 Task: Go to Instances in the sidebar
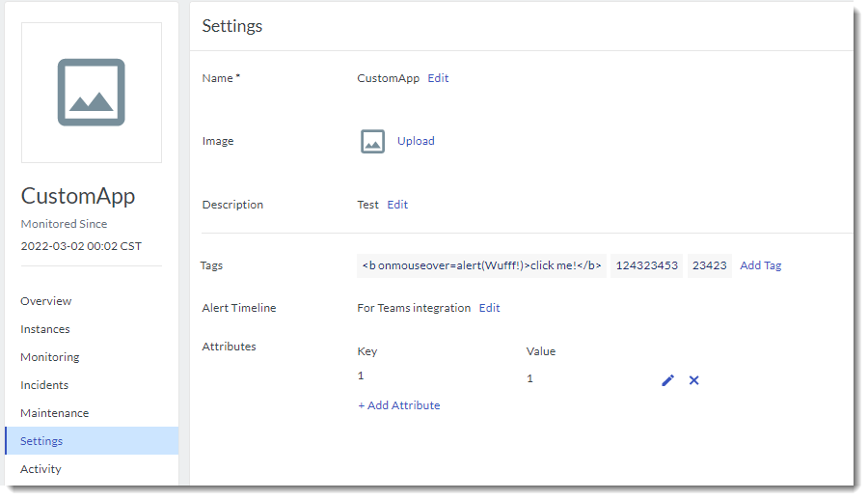tap(45, 329)
